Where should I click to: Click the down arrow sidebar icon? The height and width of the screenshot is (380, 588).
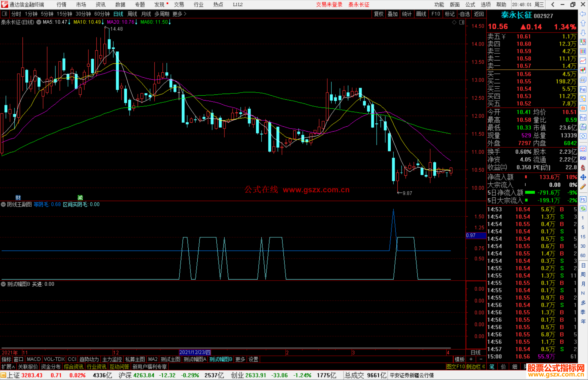coord(583,33)
